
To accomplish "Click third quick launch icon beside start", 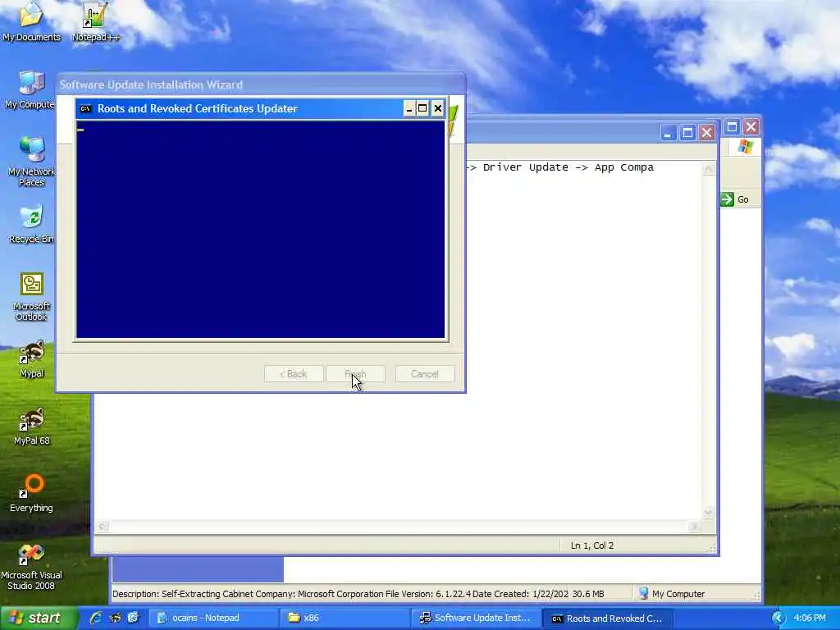I will 133,618.
